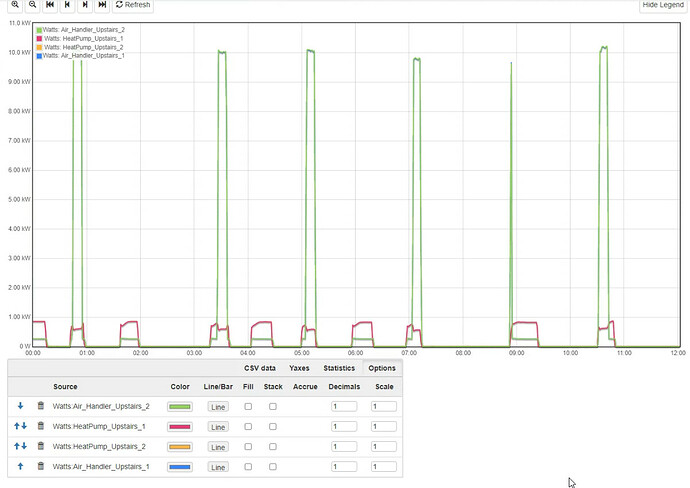Switch to the Statistics tab
The width and height of the screenshot is (690, 488).
[339, 368]
